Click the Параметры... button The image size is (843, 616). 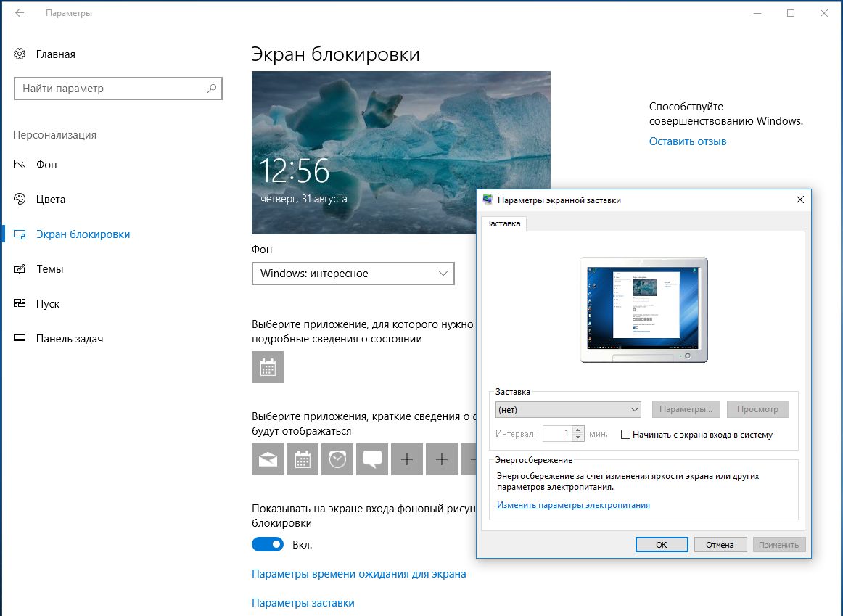point(686,409)
